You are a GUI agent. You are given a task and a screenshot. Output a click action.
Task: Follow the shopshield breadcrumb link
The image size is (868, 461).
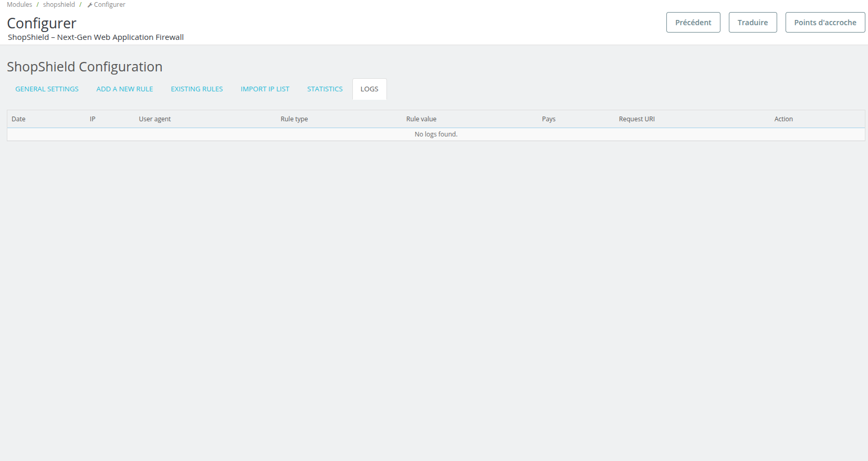point(59,5)
